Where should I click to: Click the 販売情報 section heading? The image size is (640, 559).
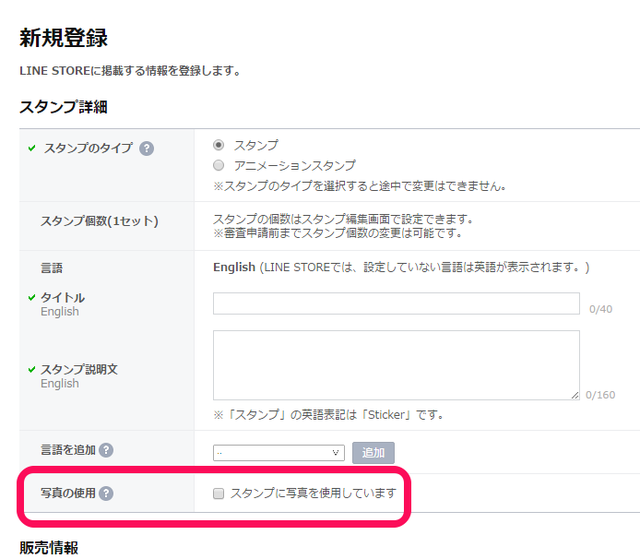[49, 548]
